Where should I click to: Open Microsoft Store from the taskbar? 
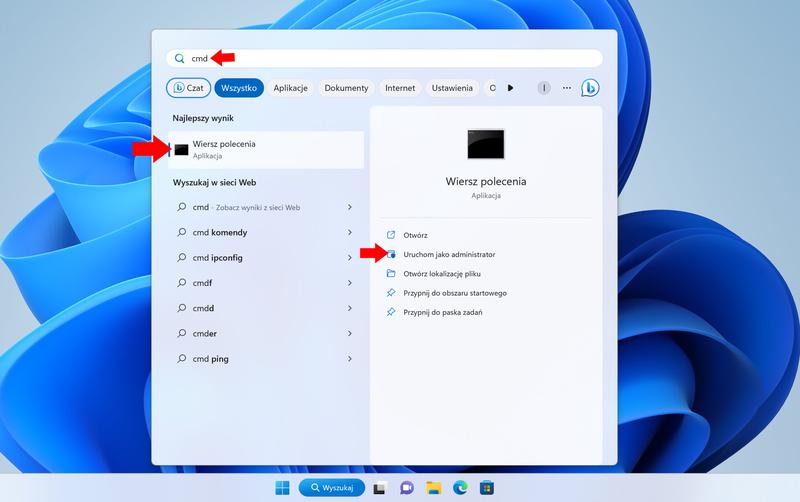click(x=487, y=488)
